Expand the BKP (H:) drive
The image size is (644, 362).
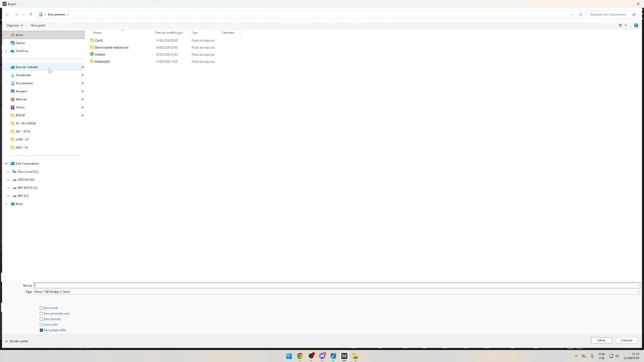tap(8, 196)
